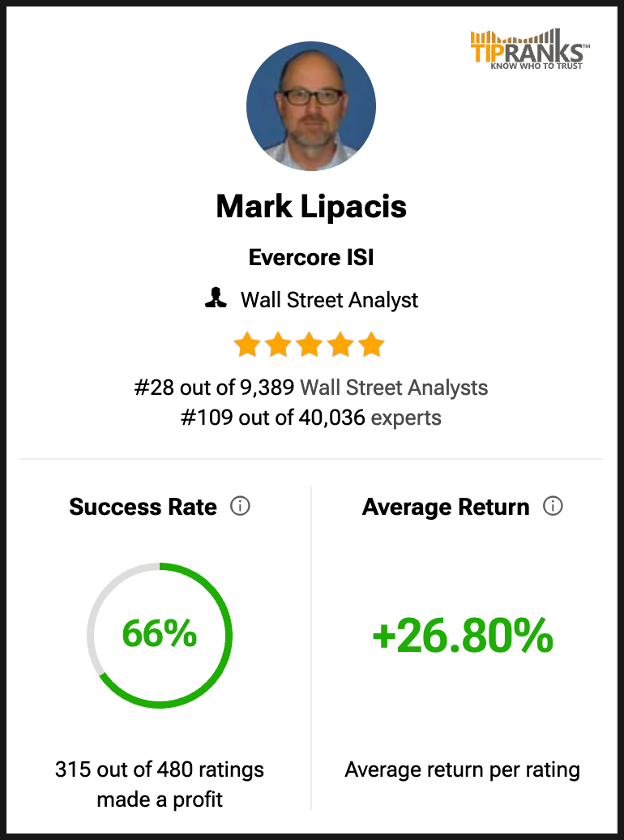Open the info icon beside Average Return
Screen dimensions: 624x840
click(553, 506)
